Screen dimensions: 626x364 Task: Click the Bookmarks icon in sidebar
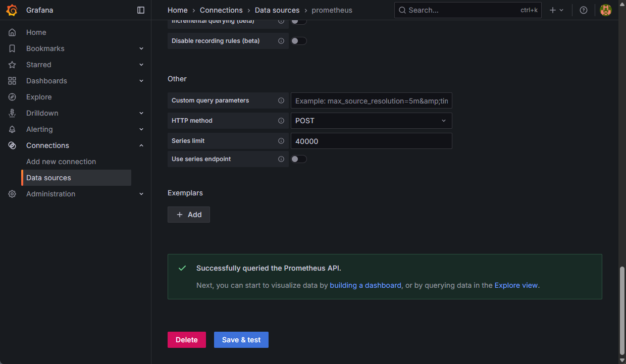point(12,48)
